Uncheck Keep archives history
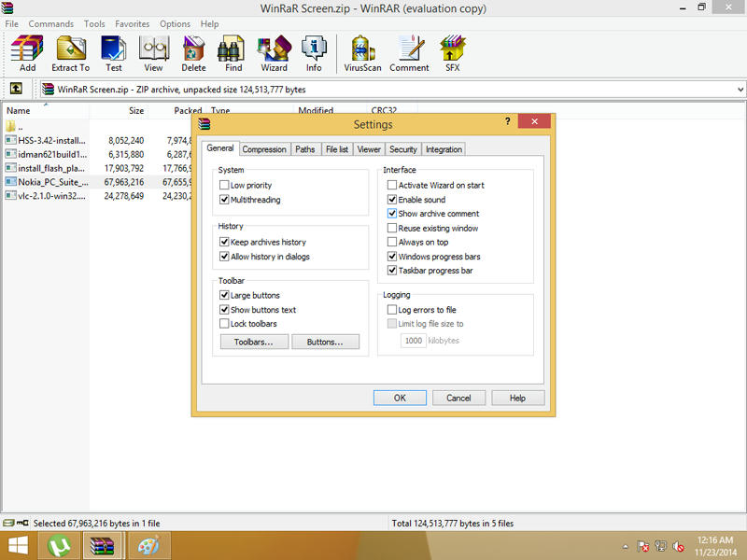This screenshot has width=747, height=560. (224, 242)
